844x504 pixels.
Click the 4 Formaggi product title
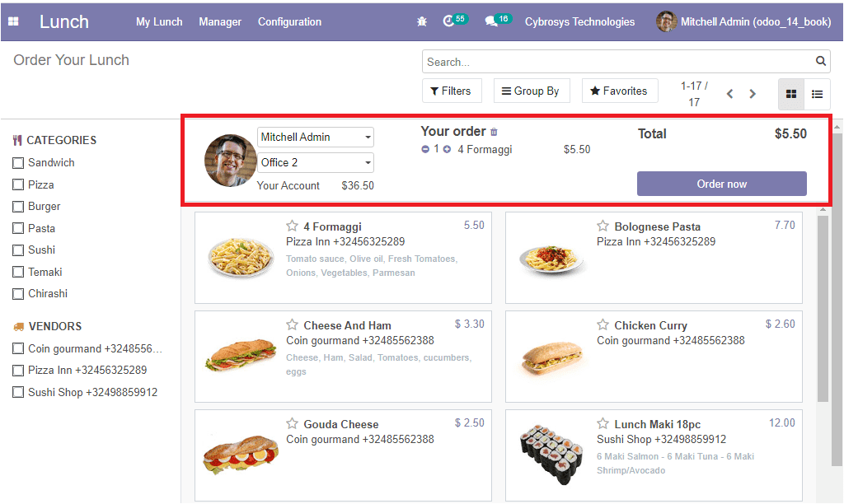pos(332,226)
